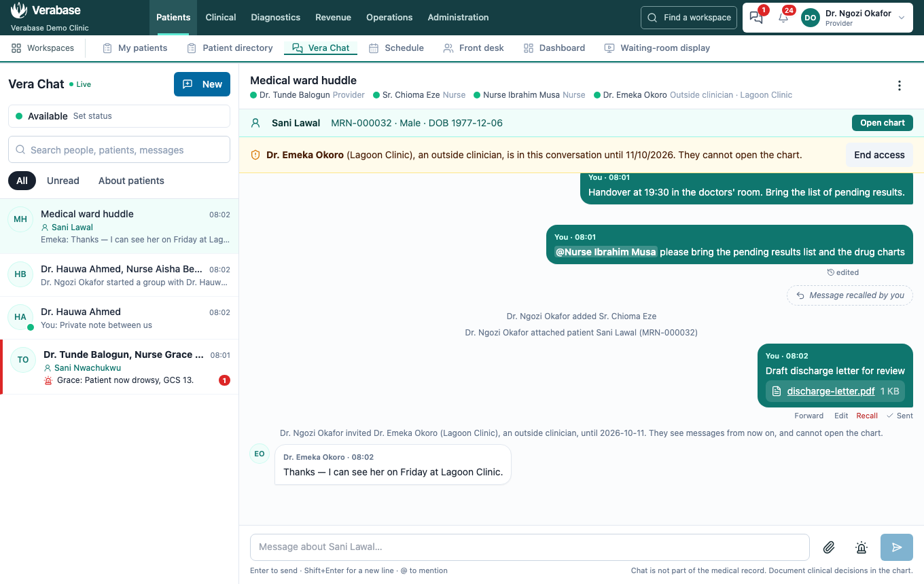Open the Revenue menu
Image resolution: width=924 pixels, height=584 pixels.
pyautogui.click(x=333, y=18)
